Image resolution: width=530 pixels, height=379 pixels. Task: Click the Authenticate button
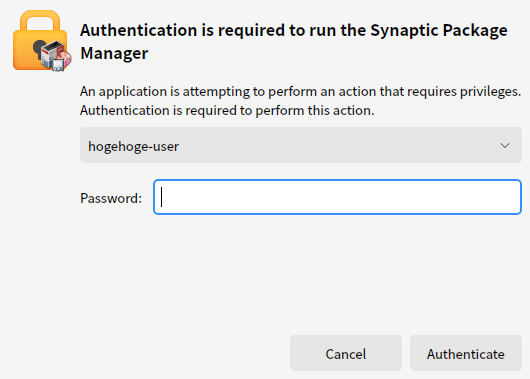pos(466,353)
